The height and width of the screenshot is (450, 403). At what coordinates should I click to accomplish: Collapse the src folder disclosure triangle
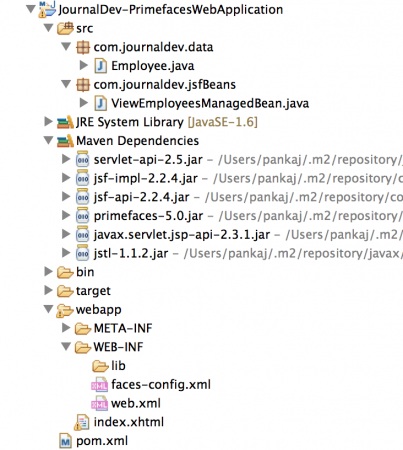(49, 28)
